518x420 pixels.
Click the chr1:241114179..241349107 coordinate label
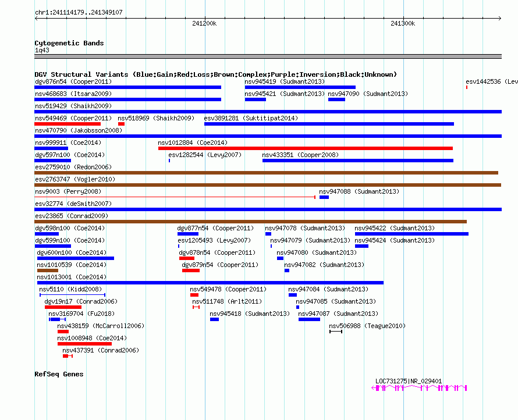point(79,12)
